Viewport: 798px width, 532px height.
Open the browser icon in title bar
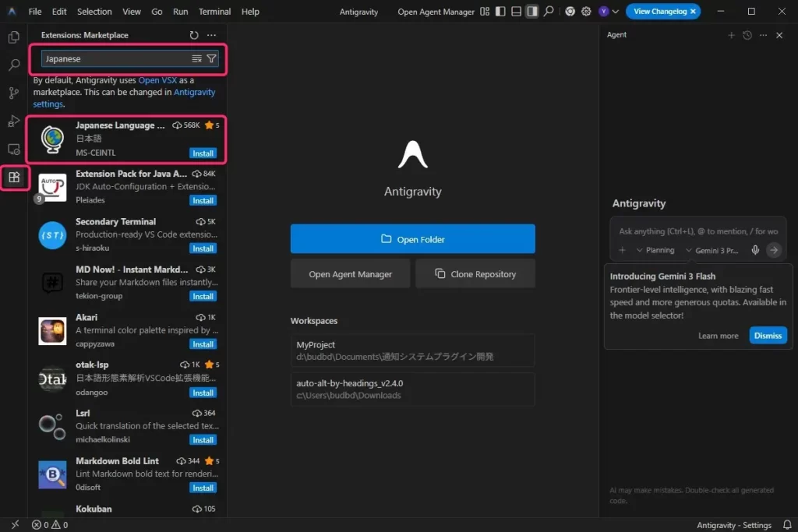pos(570,11)
